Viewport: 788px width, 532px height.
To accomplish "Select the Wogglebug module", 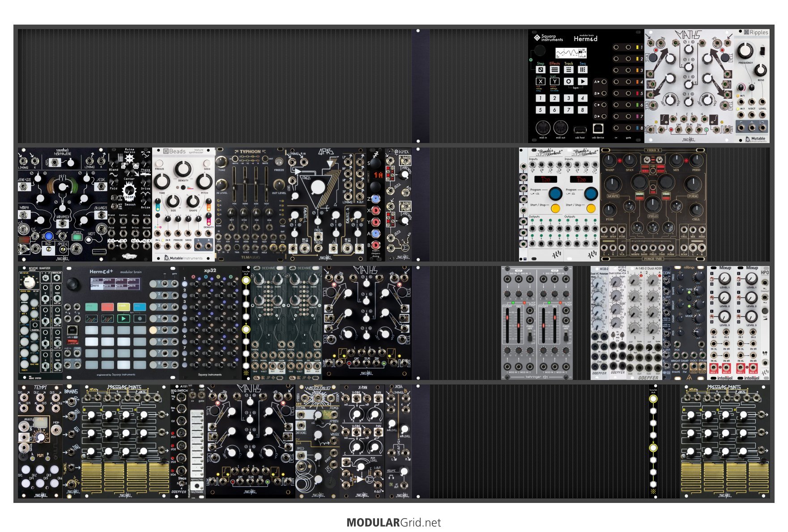I will pos(318,442).
